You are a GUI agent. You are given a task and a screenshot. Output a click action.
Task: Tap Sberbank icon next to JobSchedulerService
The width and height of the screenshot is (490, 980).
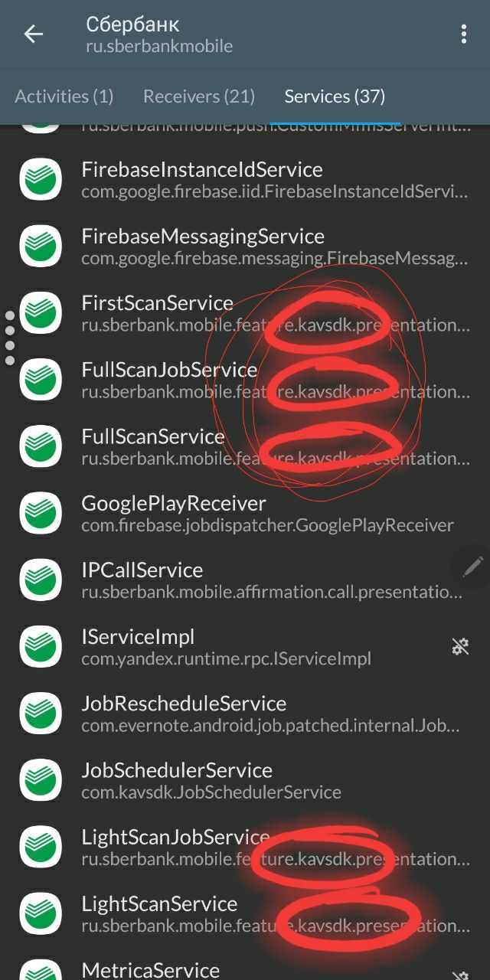(x=41, y=780)
